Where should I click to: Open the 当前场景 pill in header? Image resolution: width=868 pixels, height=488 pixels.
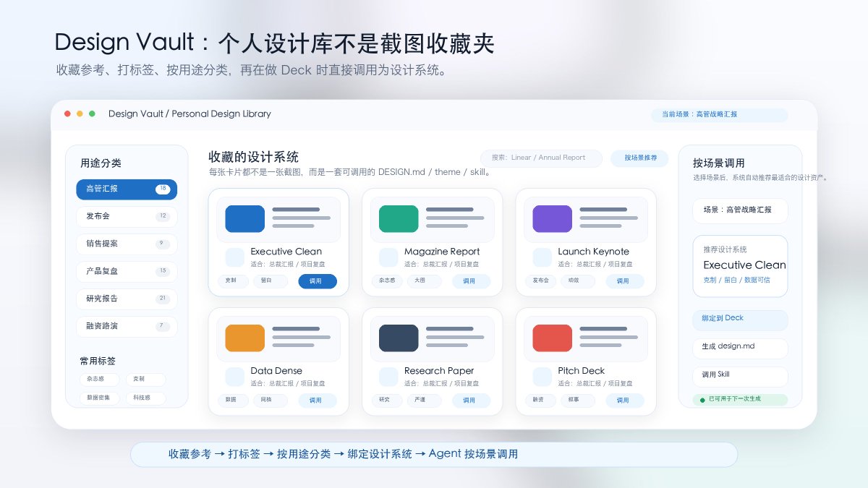coord(720,114)
